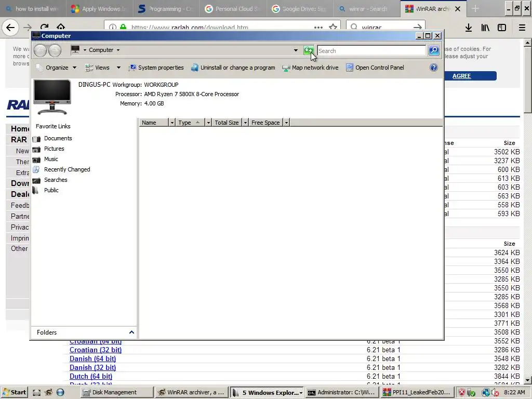532x399 pixels.
Task: Click the Dutch (64 bit) download link
Action: tap(91, 376)
